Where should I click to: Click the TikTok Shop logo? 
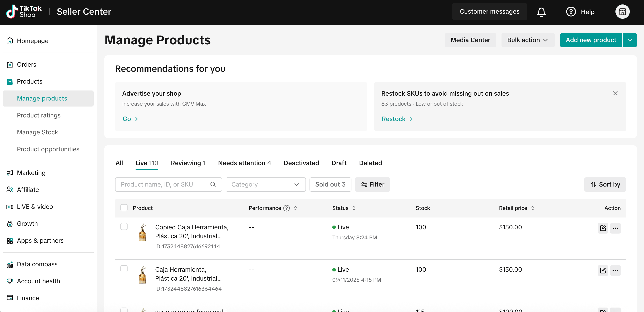click(24, 12)
